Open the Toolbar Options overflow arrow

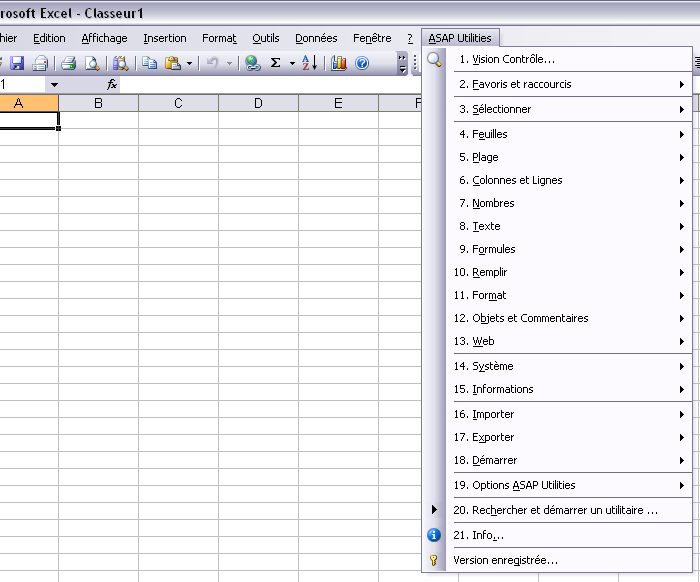(x=402, y=63)
